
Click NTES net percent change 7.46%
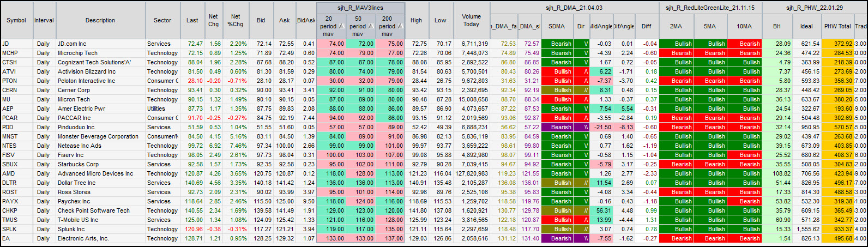pos(236,146)
